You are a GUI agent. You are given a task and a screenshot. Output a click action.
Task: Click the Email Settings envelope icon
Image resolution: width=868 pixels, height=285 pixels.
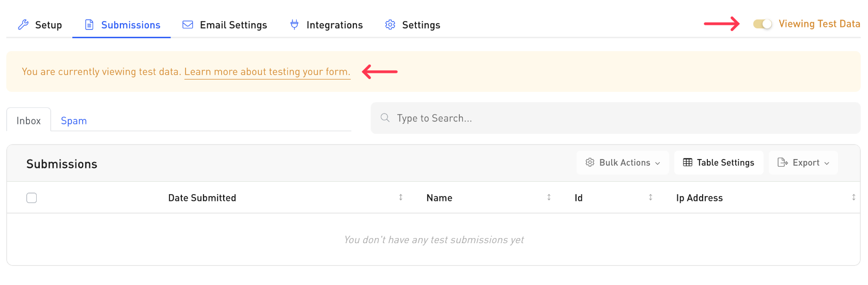[188, 25]
